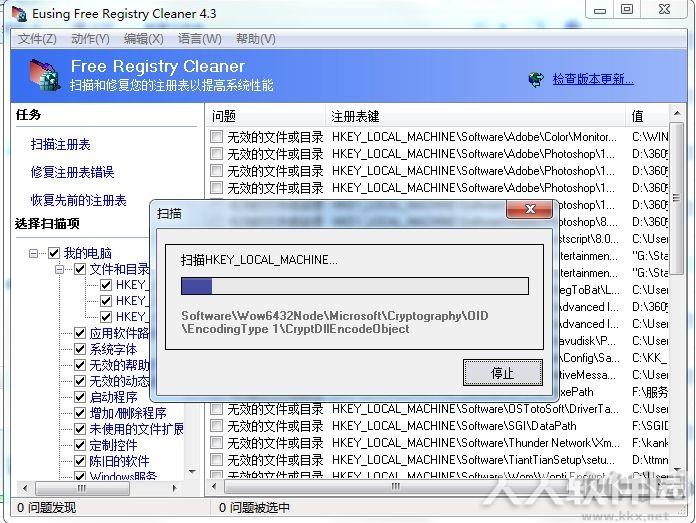Close the 扫描 dialog with red X

[530, 209]
